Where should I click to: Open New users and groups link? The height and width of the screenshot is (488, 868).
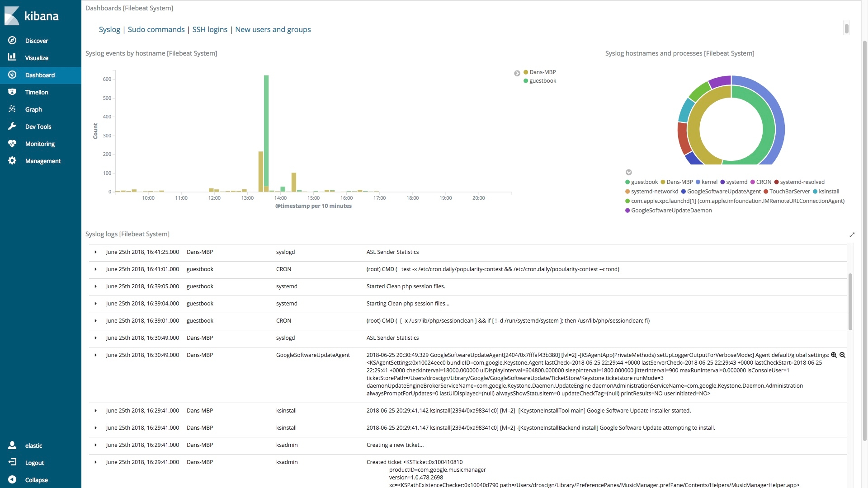pos(273,29)
